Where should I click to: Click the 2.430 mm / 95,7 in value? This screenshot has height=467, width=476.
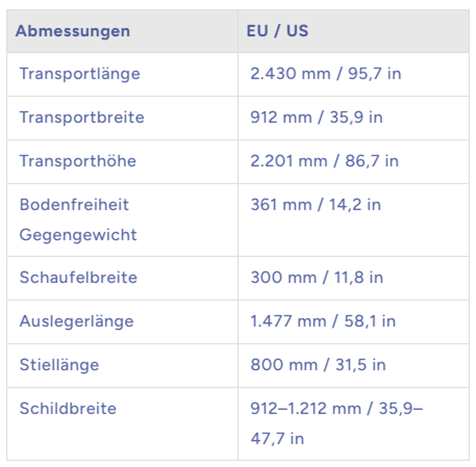325,74
